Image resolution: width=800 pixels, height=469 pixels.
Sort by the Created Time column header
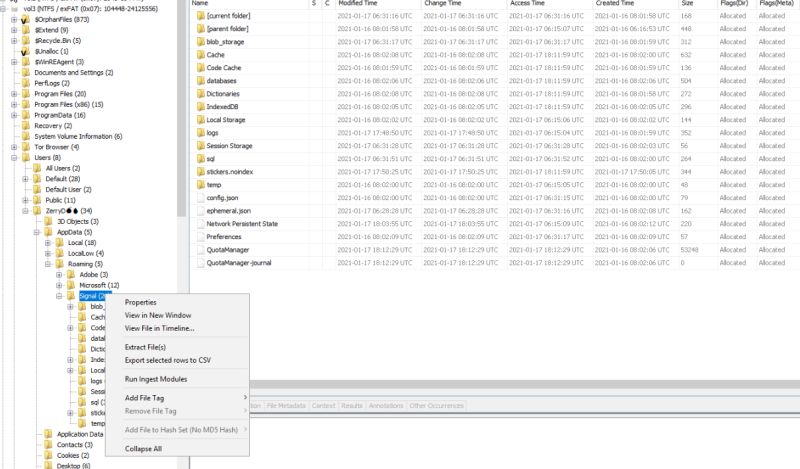635,3
